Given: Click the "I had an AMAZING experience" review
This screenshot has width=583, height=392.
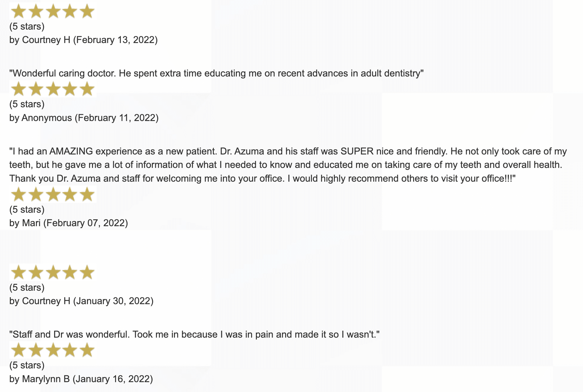Looking at the screenshot, I should (x=288, y=151).
